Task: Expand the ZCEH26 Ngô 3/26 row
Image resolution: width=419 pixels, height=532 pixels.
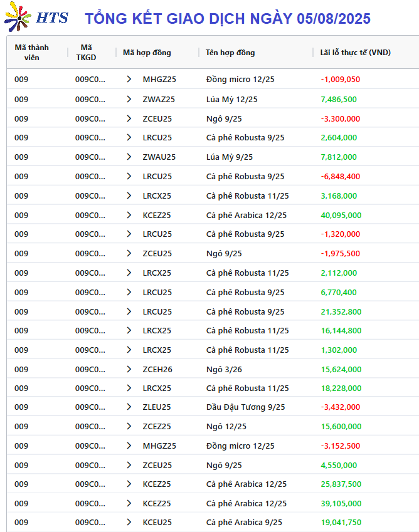Action: (x=129, y=369)
